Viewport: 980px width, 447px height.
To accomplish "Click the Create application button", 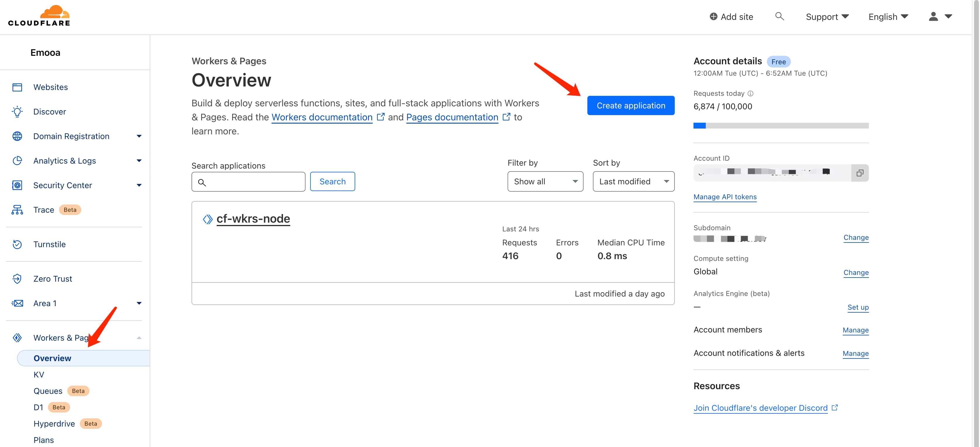I will 630,106.
